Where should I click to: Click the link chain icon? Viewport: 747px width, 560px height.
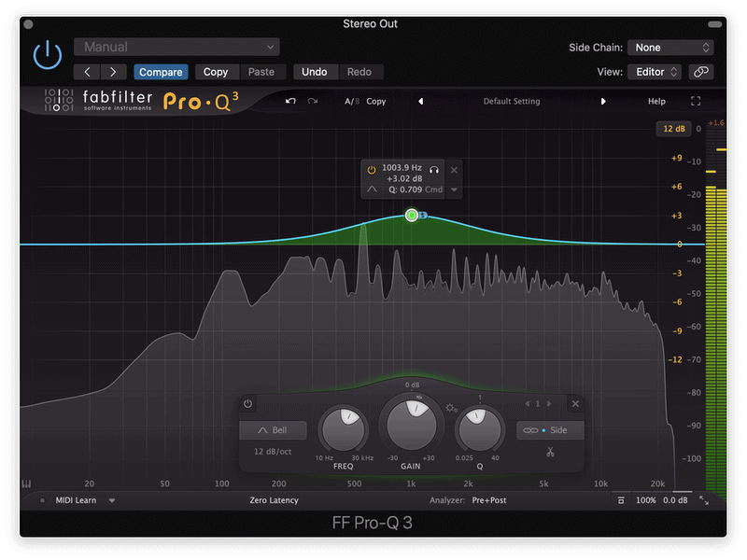coord(701,72)
